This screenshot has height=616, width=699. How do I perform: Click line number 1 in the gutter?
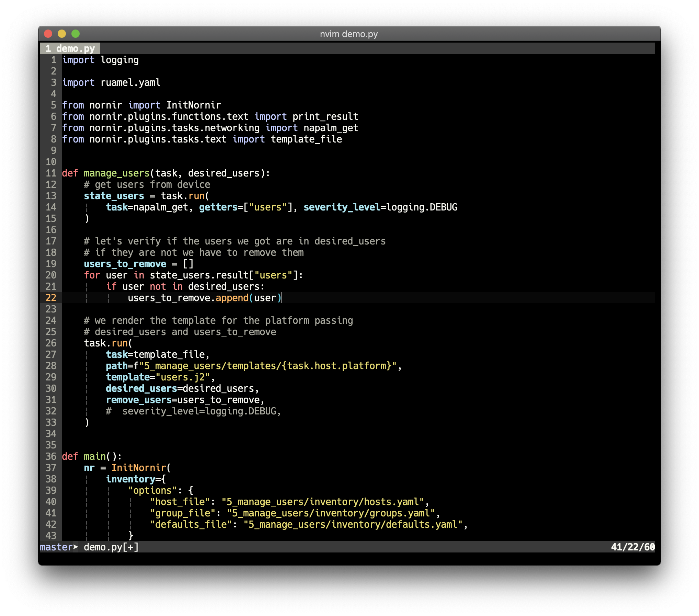coord(53,60)
